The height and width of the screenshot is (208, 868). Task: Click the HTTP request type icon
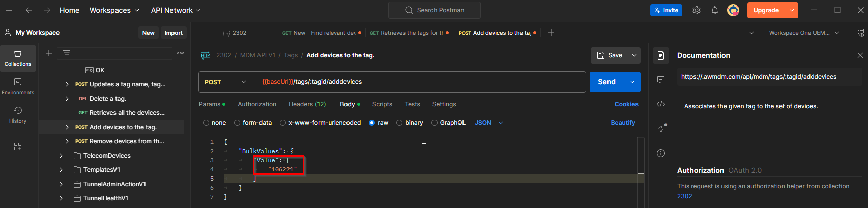(x=206, y=55)
